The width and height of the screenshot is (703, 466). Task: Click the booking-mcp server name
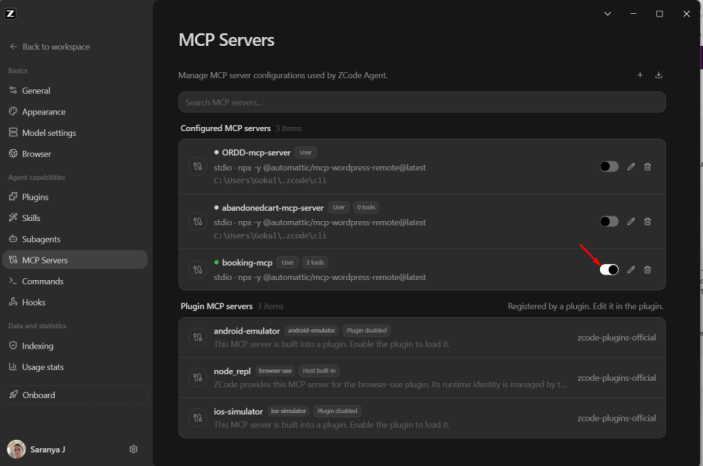[x=247, y=262]
